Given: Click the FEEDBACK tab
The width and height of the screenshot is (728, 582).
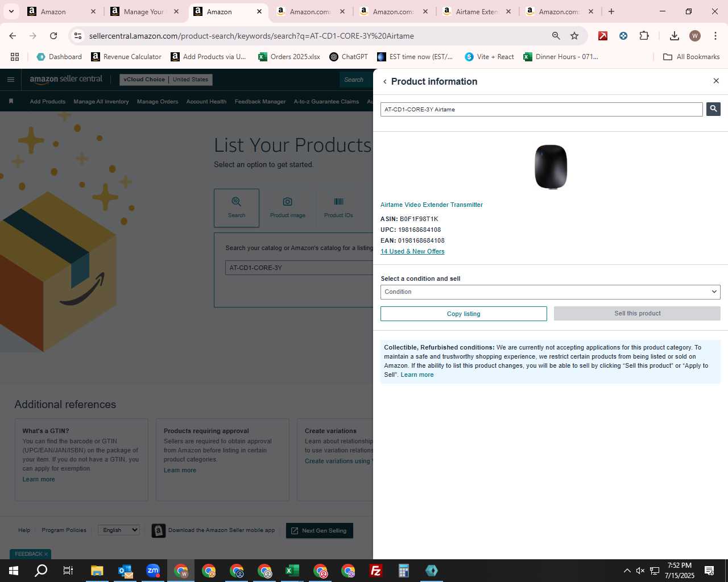Looking at the screenshot, I should [31, 554].
